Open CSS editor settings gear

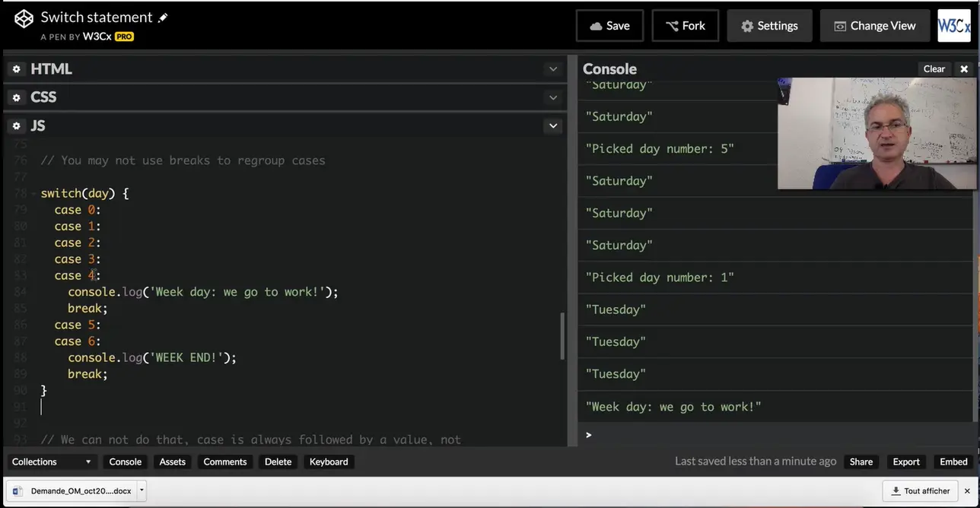[x=16, y=97]
